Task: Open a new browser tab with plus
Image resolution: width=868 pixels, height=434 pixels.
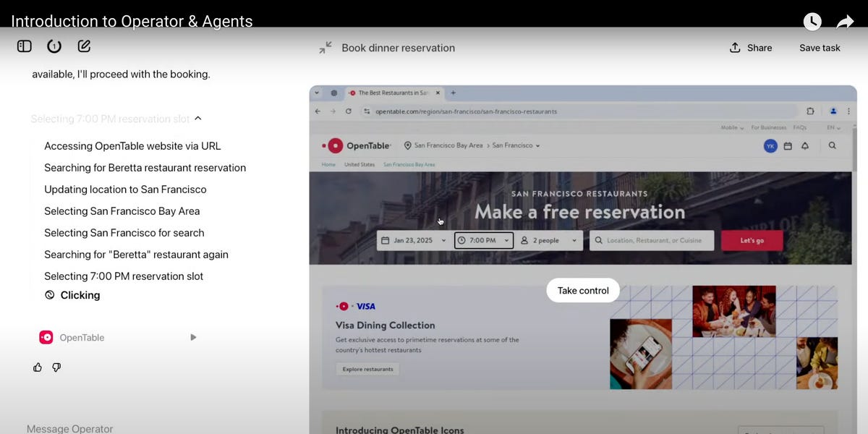Action: click(454, 93)
